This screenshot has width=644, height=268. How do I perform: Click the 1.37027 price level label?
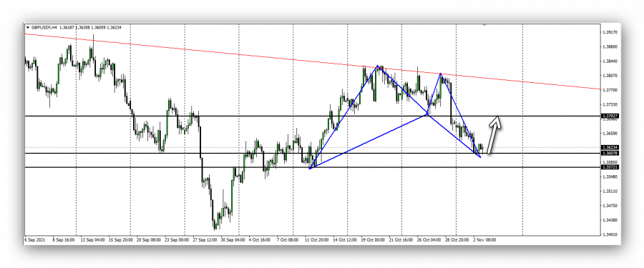(x=610, y=116)
